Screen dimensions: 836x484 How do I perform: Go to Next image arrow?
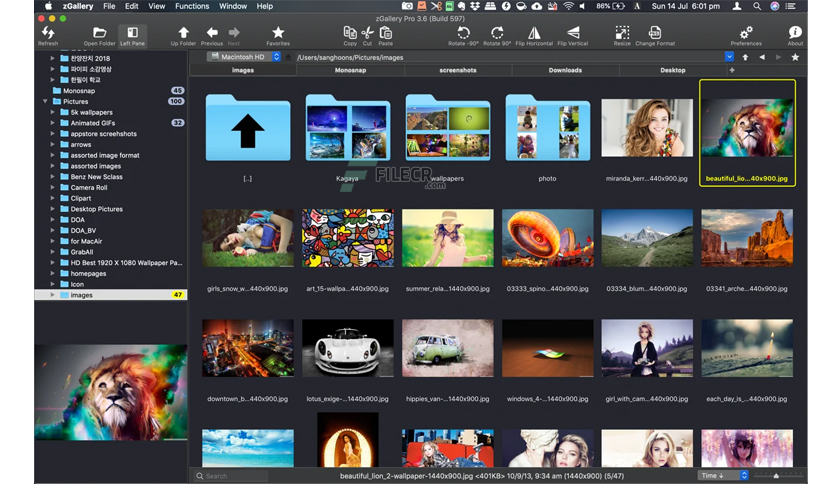[234, 36]
